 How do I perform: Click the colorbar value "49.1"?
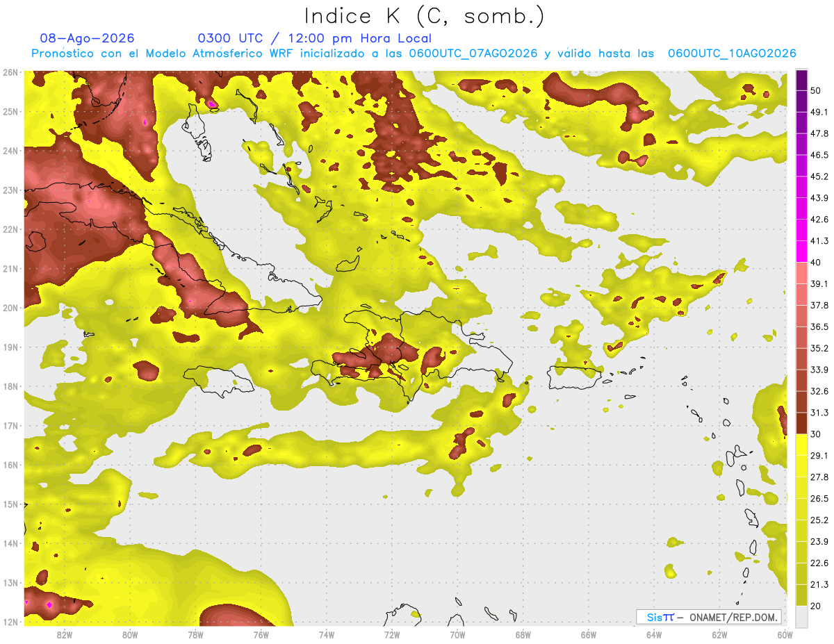(x=819, y=112)
